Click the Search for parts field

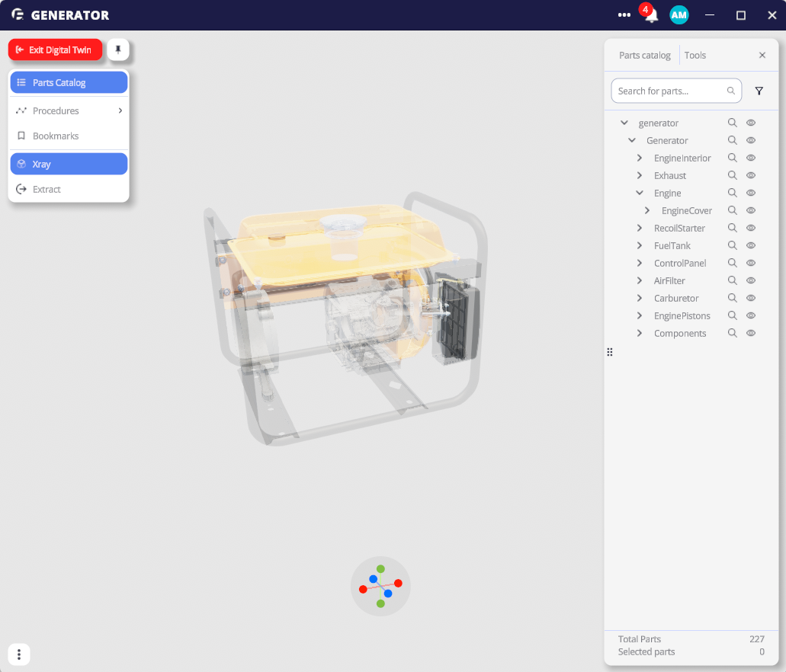point(669,91)
